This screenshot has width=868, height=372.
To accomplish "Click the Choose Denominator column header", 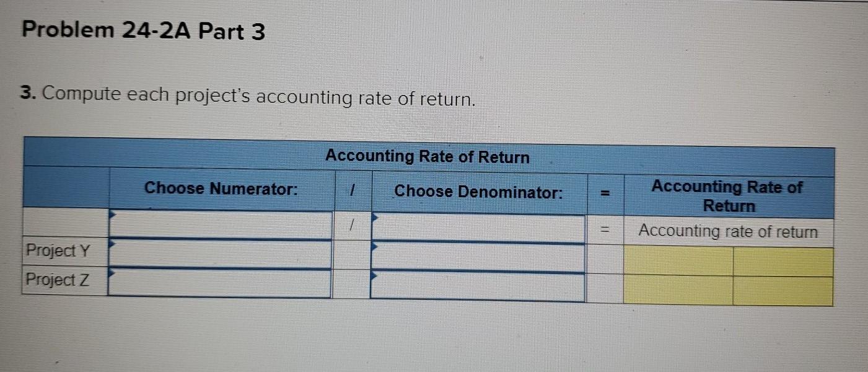I will pyautogui.click(x=478, y=193).
